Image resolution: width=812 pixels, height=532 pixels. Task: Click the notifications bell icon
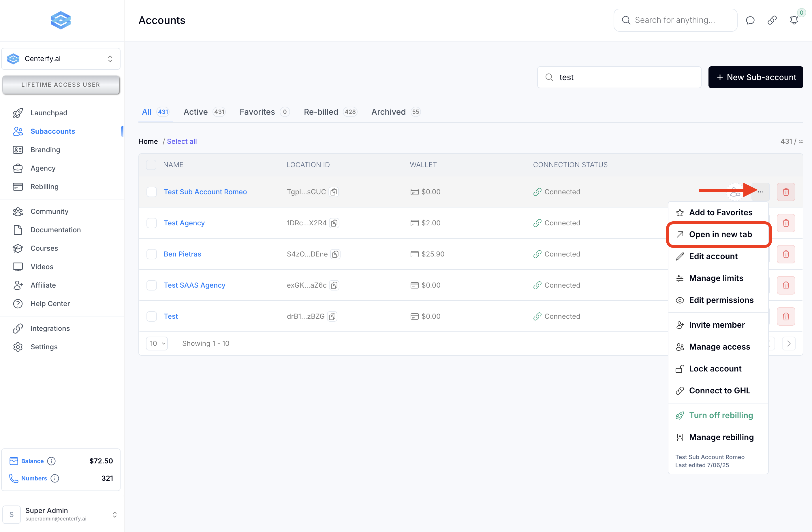click(794, 20)
